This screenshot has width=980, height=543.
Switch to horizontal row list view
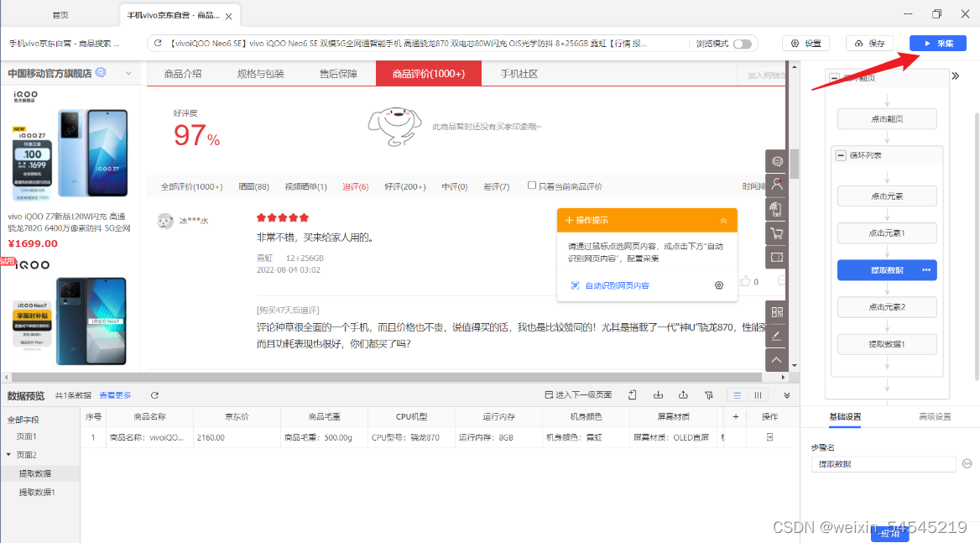(738, 395)
